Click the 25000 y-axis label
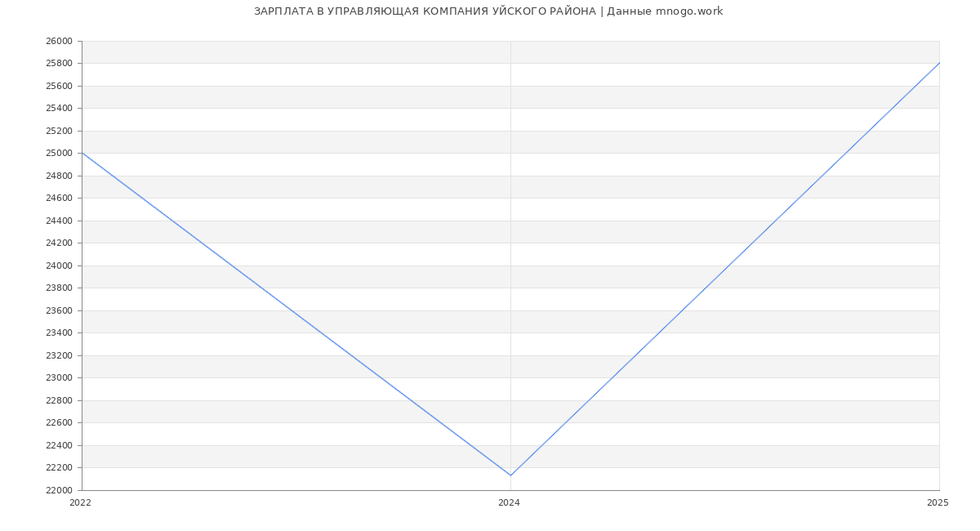980x531 pixels. (59, 154)
